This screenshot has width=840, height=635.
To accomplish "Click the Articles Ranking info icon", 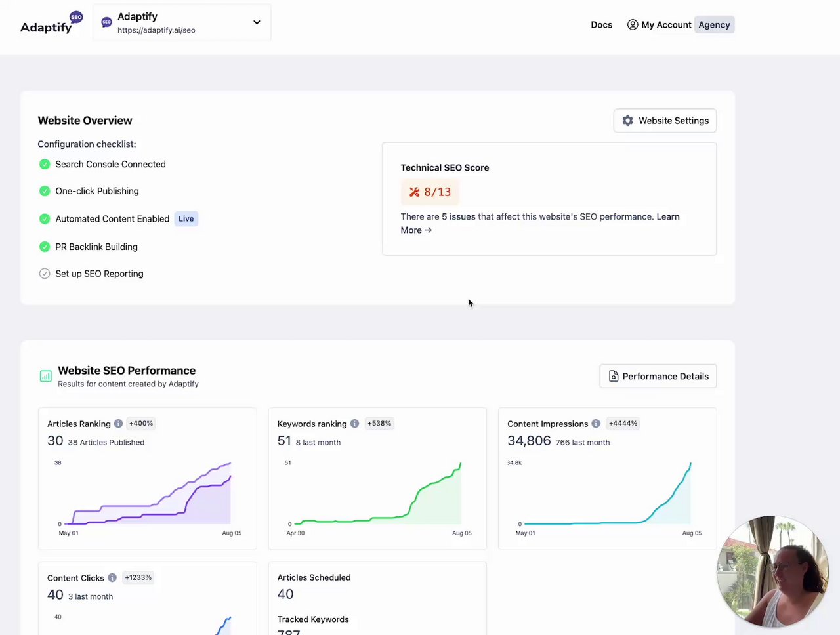I will coord(118,424).
